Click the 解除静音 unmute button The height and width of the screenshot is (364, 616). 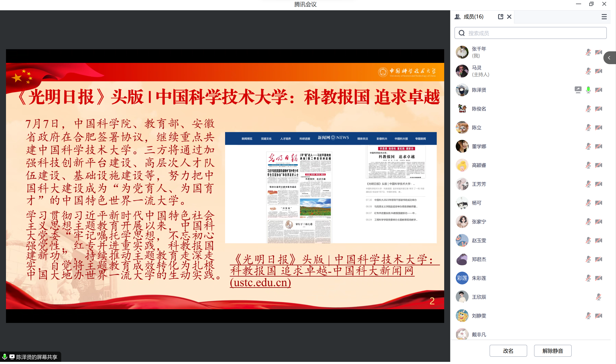552,351
